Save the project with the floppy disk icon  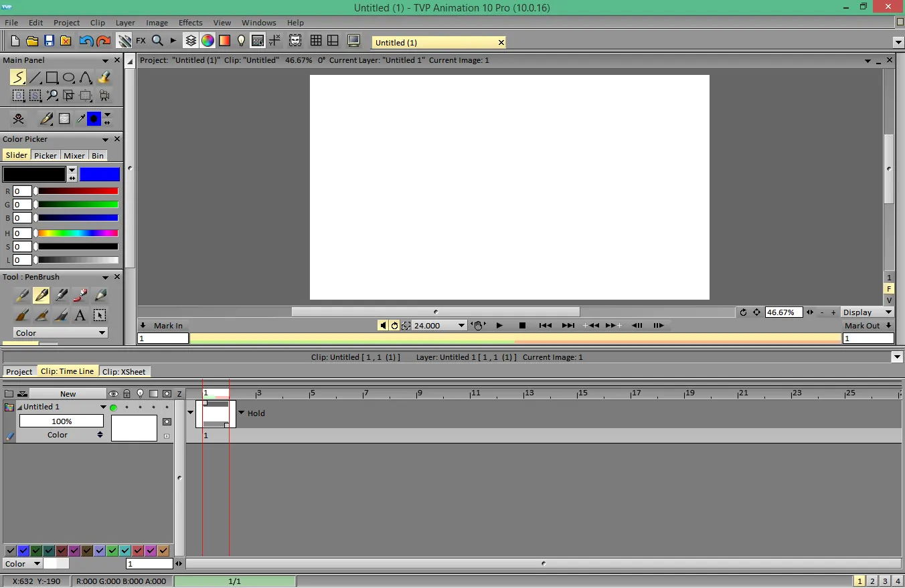click(49, 41)
